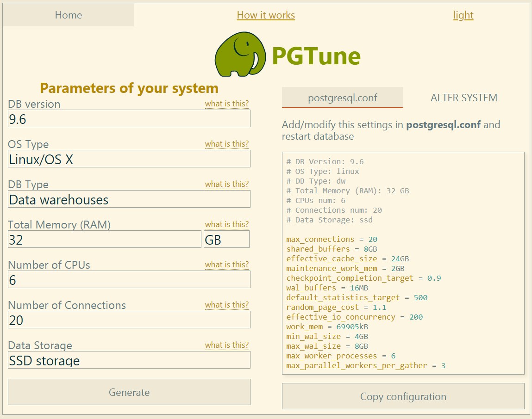
Task: Click the '# DB Type: dw' comment line
Action: click(x=316, y=181)
